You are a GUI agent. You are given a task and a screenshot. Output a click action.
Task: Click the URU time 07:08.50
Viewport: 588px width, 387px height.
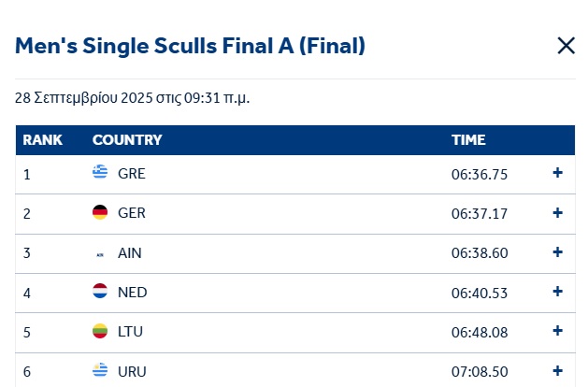pos(480,371)
